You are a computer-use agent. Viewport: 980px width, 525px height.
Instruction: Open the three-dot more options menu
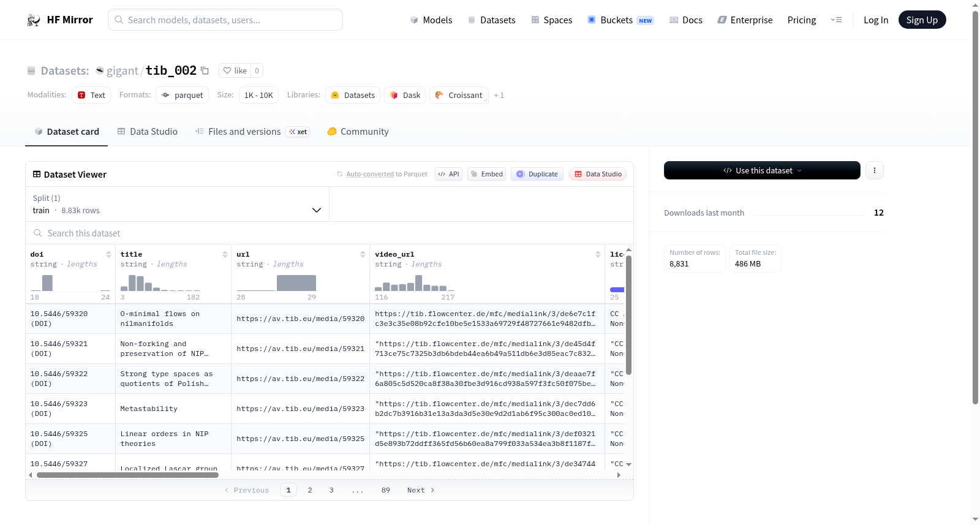875,170
